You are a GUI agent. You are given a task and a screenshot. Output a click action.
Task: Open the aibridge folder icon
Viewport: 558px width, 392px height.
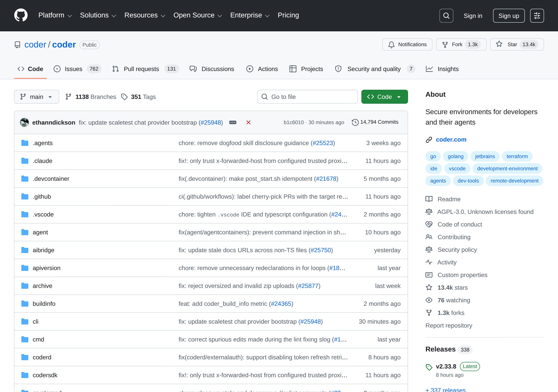[x=25, y=250]
